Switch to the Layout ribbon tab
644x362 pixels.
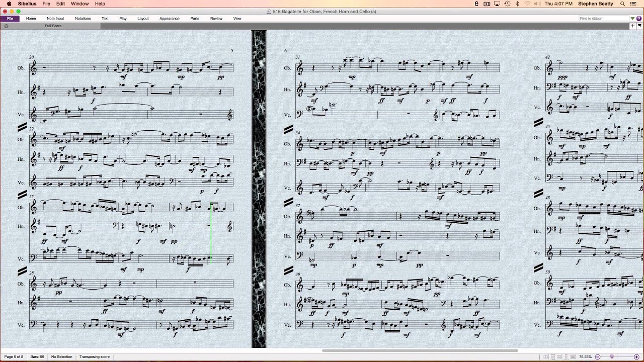click(x=143, y=19)
